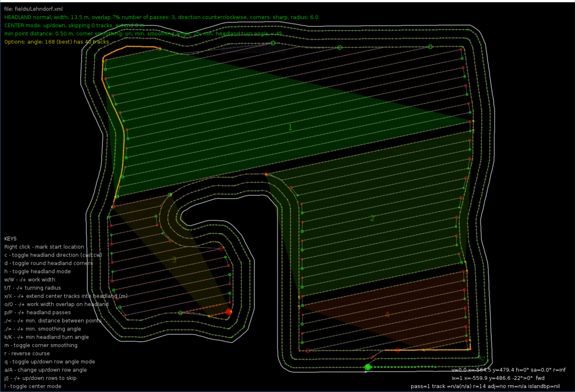This screenshot has width=575, height=392.
Task: Click 'k/K min headland turn angle' line
Action: [x=47, y=337]
